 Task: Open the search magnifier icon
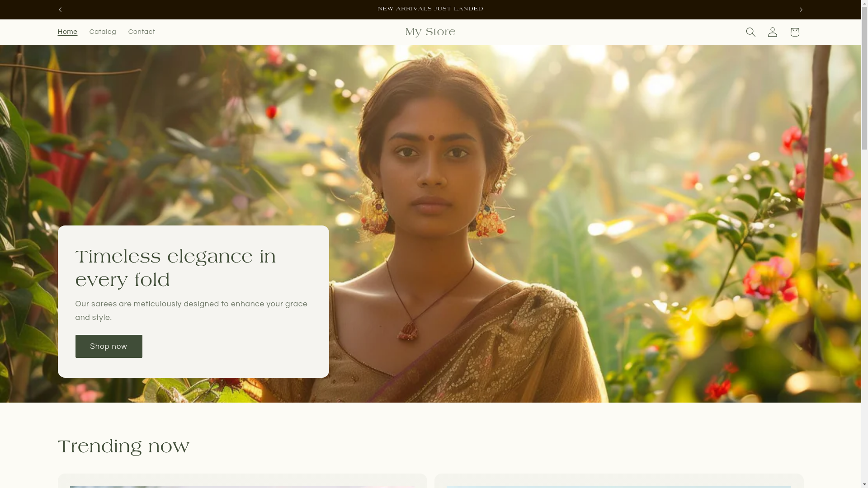click(750, 32)
